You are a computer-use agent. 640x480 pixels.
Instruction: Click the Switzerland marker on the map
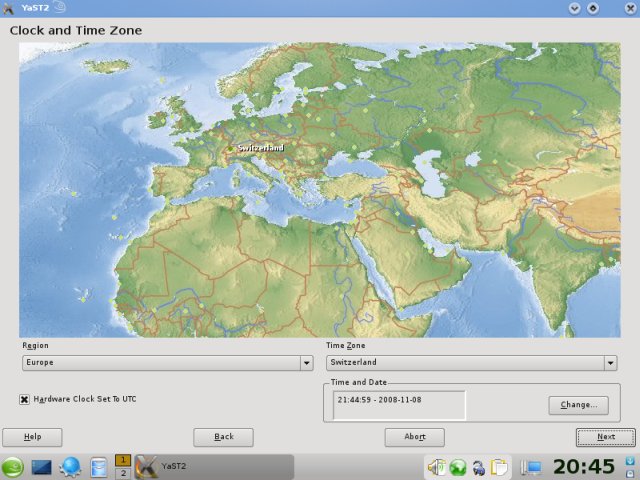pos(231,149)
